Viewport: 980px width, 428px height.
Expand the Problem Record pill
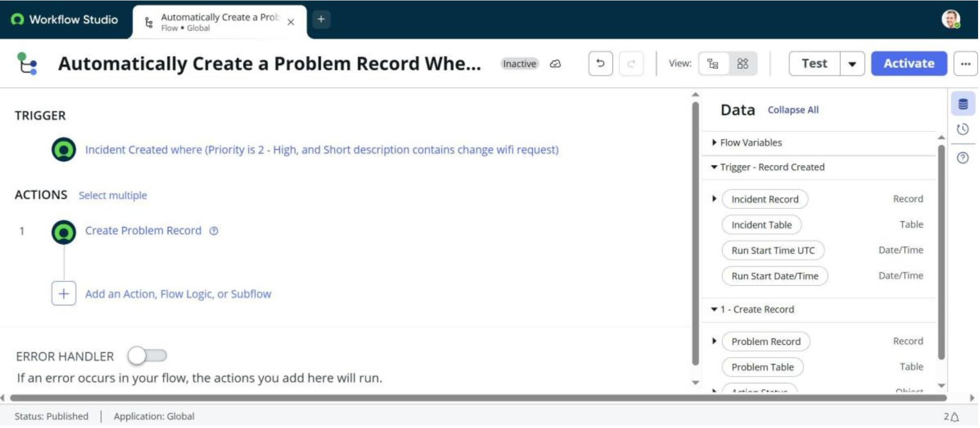(x=714, y=341)
